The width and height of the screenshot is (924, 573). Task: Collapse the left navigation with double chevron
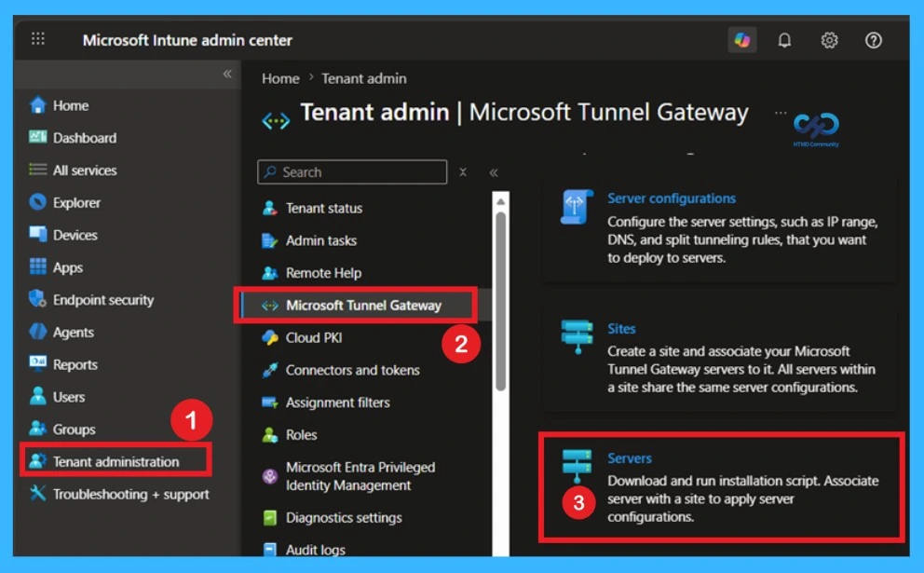tap(227, 74)
